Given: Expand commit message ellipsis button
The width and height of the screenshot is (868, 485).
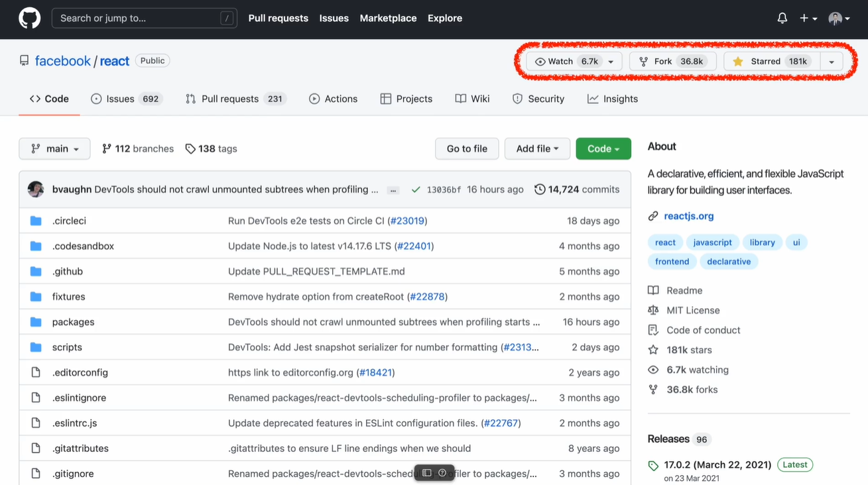Looking at the screenshot, I should point(393,190).
